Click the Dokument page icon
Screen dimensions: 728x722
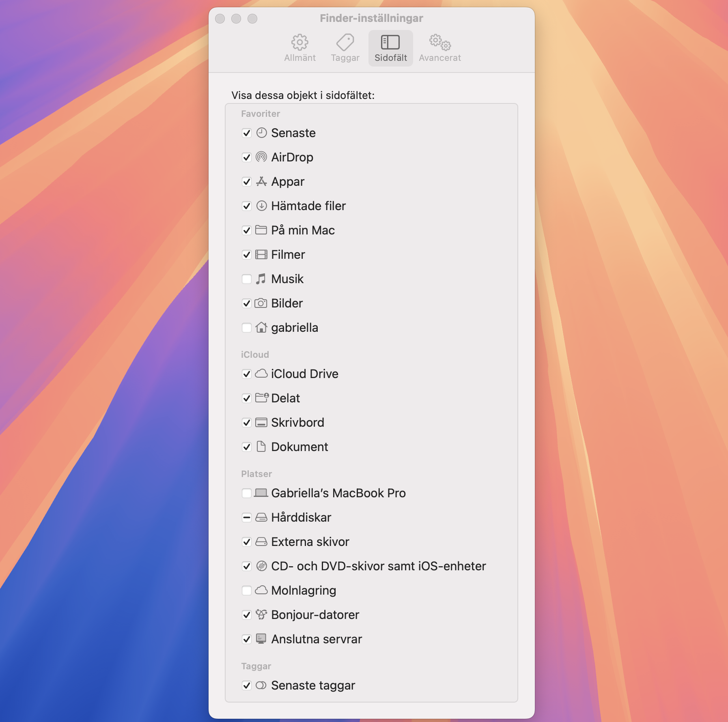(261, 447)
